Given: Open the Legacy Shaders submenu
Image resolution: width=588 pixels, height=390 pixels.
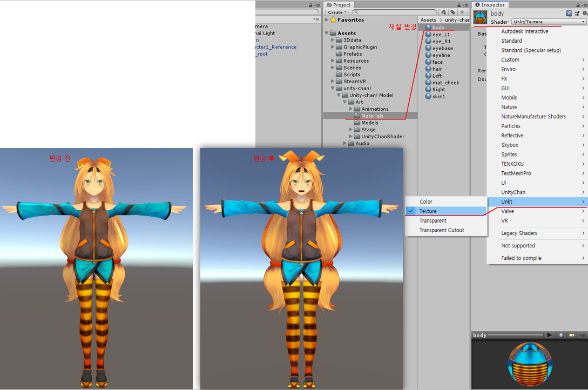Looking at the screenshot, I should 538,233.
